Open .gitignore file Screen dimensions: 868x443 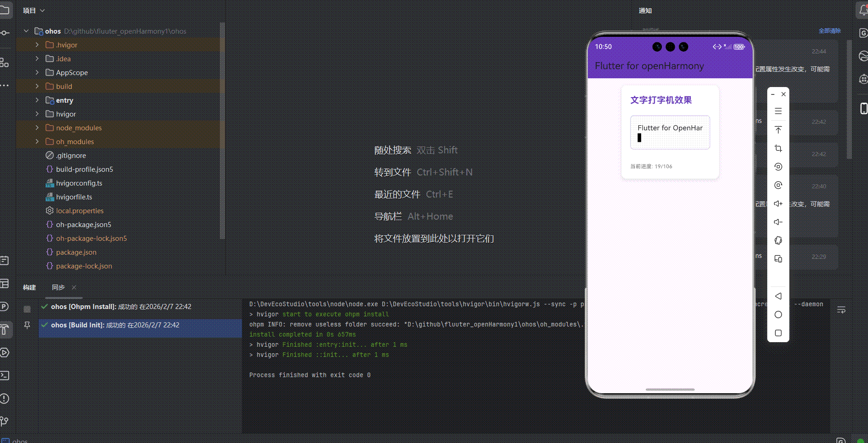tap(71, 155)
